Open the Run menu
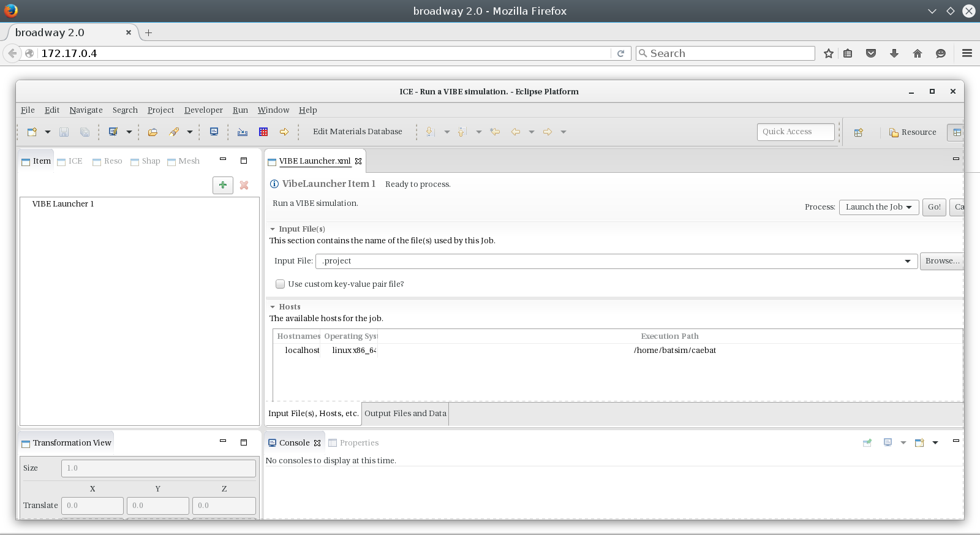 (240, 110)
